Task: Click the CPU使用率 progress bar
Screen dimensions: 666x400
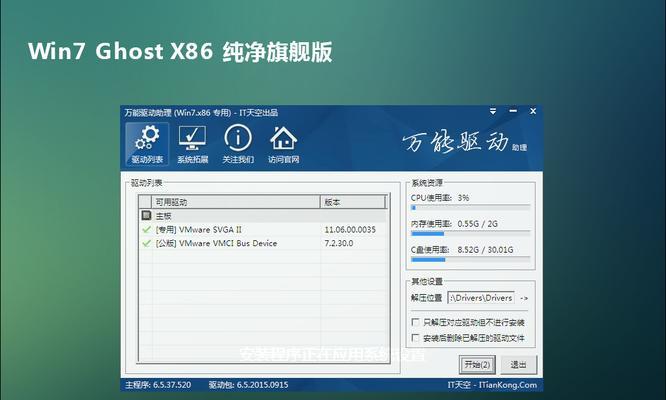Action: [x=470, y=208]
